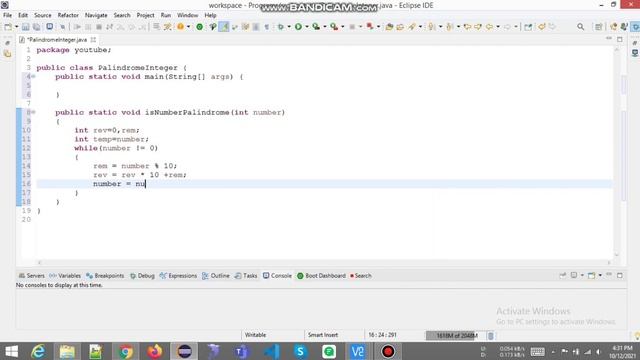Open the New wizard dropdown arrow

[x=16, y=27]
